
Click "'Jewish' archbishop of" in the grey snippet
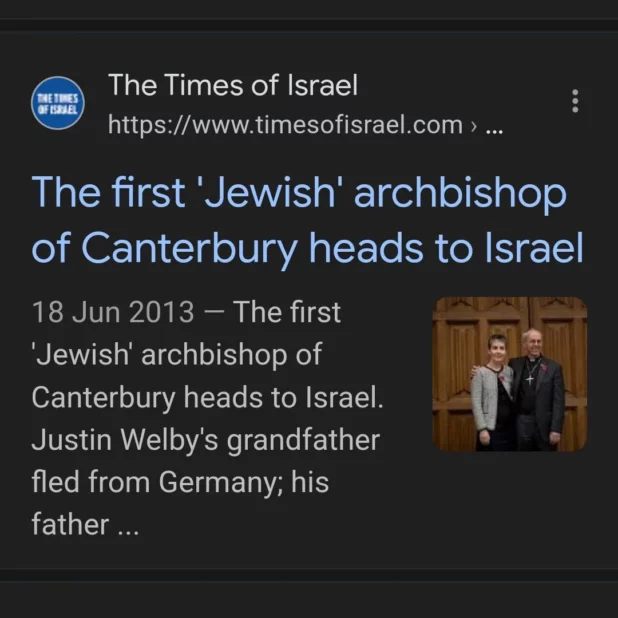point(176,355)
